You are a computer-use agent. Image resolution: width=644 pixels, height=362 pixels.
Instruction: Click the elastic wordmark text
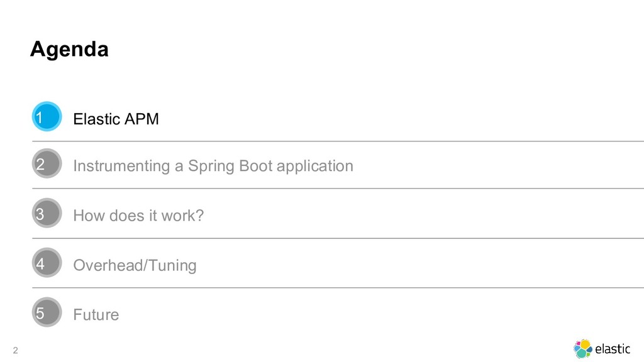[x=613, y=349]
